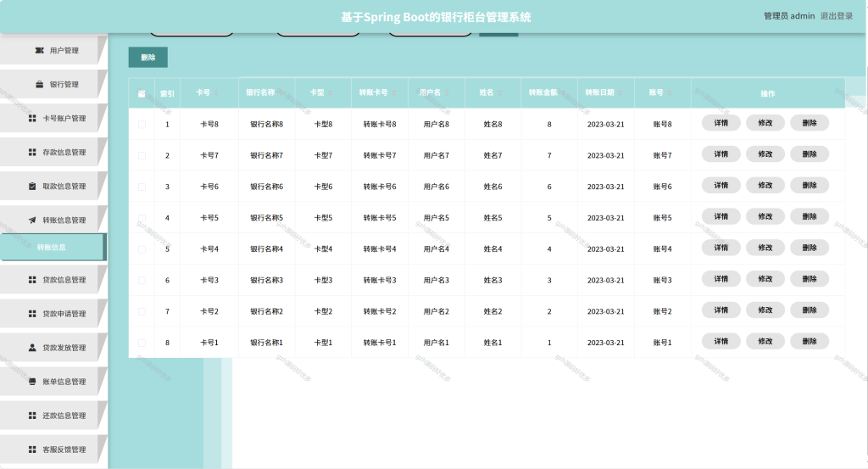
Task: Click the 还款信息管理 grid icon
Action: click(32, 416)
